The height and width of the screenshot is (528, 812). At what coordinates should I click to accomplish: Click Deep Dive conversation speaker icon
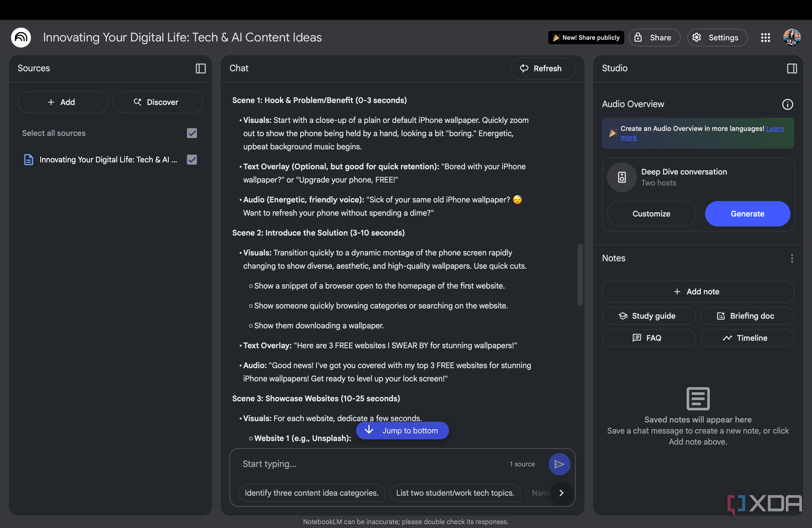[x=622, y=177]
